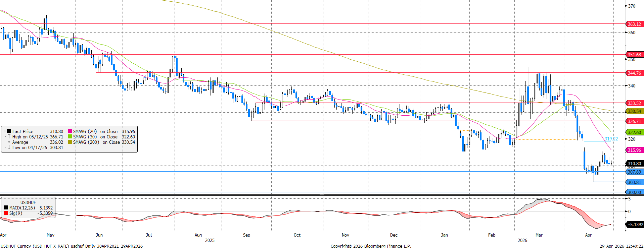
Task: Click the red Sig(9) legend swatch
Action: tap(6, 213)
